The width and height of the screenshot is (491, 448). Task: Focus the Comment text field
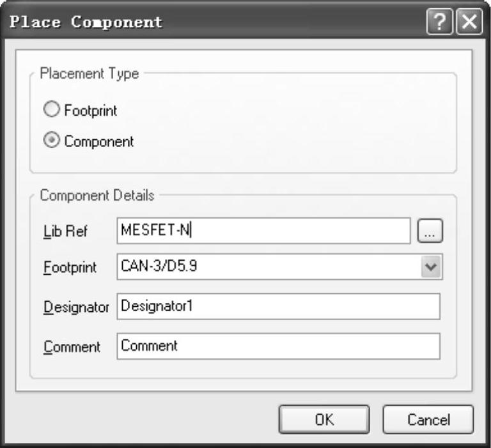coord(279,346)
